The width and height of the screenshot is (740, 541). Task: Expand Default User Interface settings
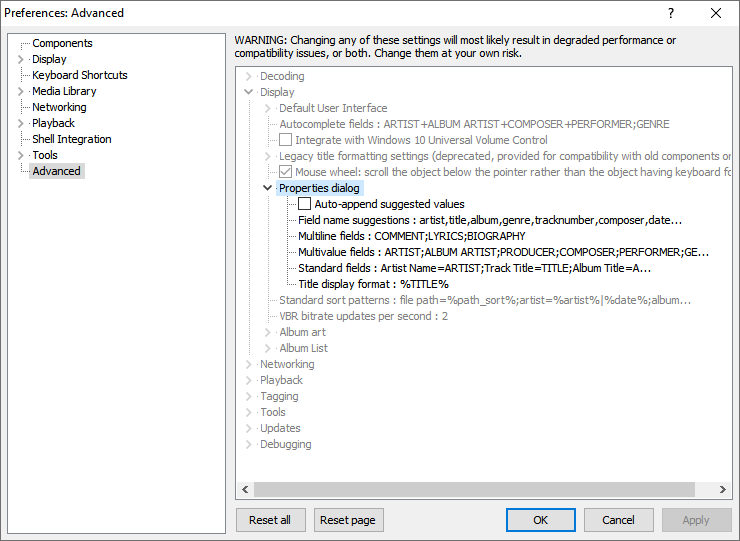tap(267, 108)
